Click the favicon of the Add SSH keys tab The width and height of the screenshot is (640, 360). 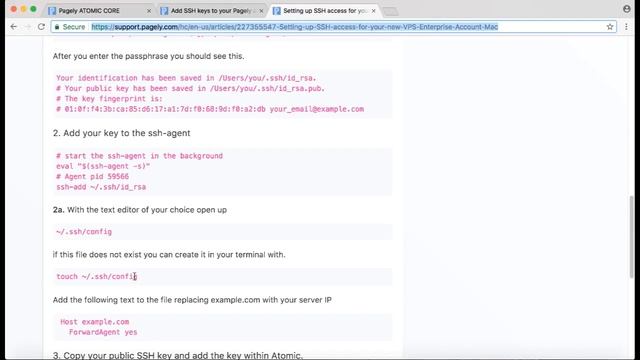pos(164,11)
